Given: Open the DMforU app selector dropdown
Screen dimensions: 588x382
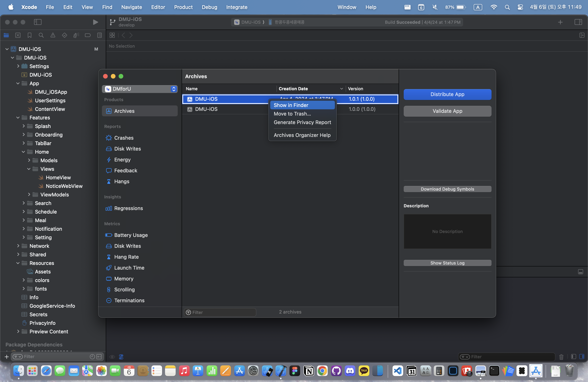Looking at the screenshot, I should coord(140,89).
